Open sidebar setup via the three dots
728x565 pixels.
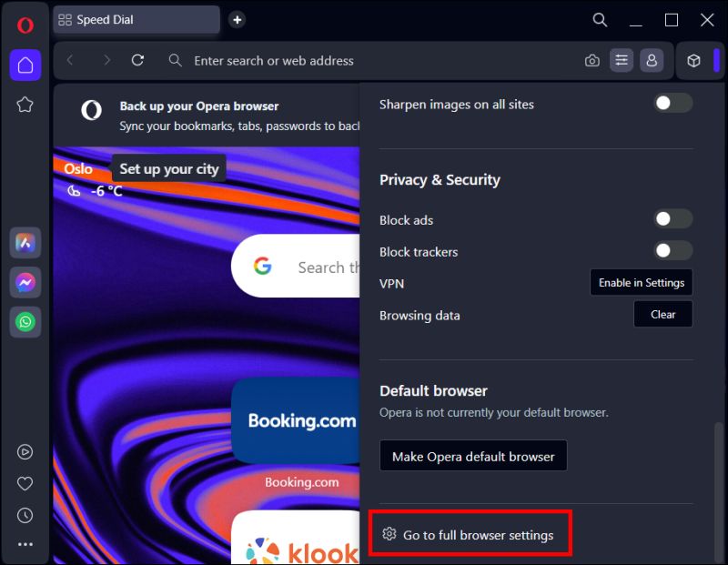point(25,543)
